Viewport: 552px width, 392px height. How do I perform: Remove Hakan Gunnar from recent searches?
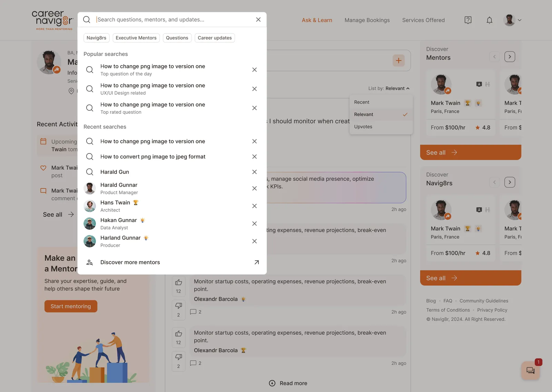254,223
